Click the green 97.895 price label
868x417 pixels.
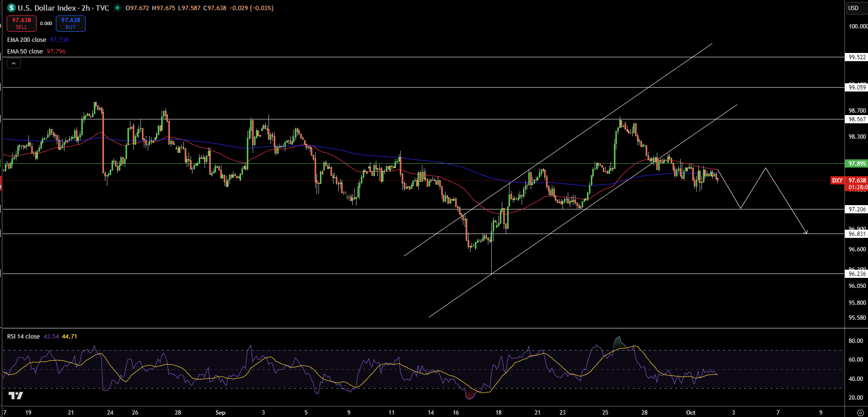[x=856, y=164]
